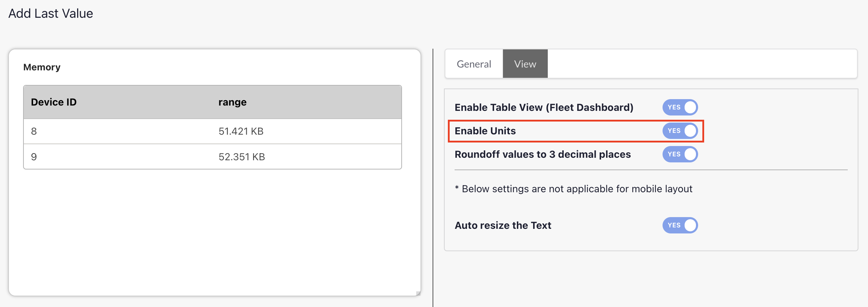
Task: Click the Add Last Value heading
Action: click(x=51, y=14)
